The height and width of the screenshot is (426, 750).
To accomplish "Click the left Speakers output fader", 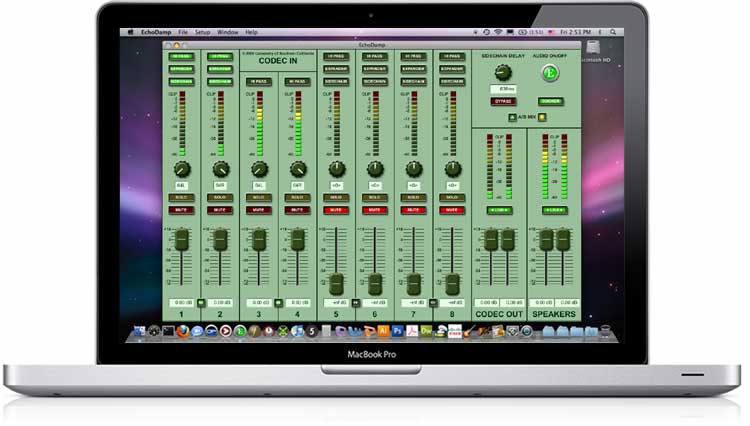I will coord(546,240).
